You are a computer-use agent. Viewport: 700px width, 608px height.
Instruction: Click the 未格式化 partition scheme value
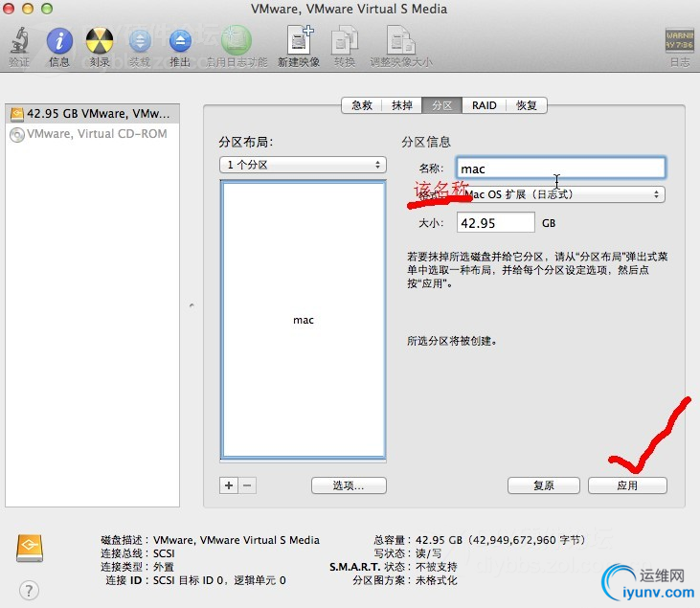pos(436,580)
